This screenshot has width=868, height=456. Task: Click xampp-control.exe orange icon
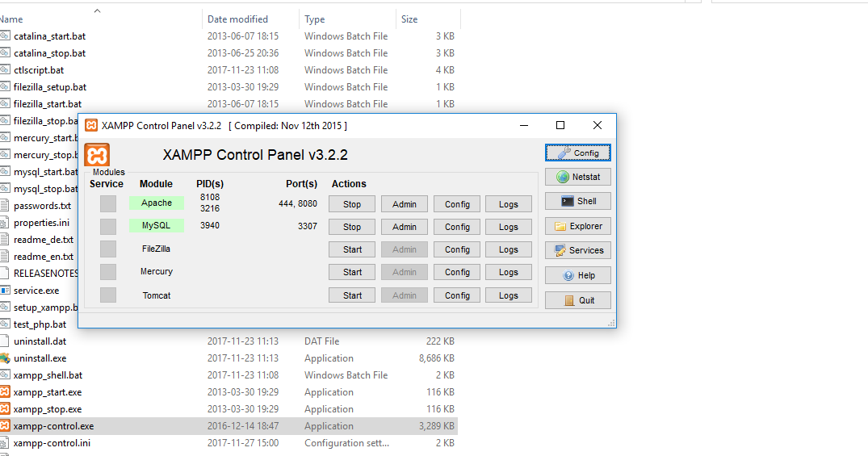pos(5,426)
